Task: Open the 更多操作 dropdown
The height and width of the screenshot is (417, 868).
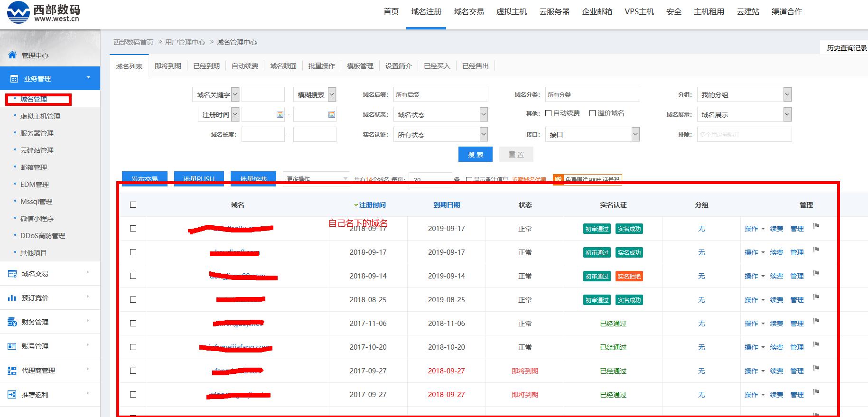Action: (x=317, y=179)
